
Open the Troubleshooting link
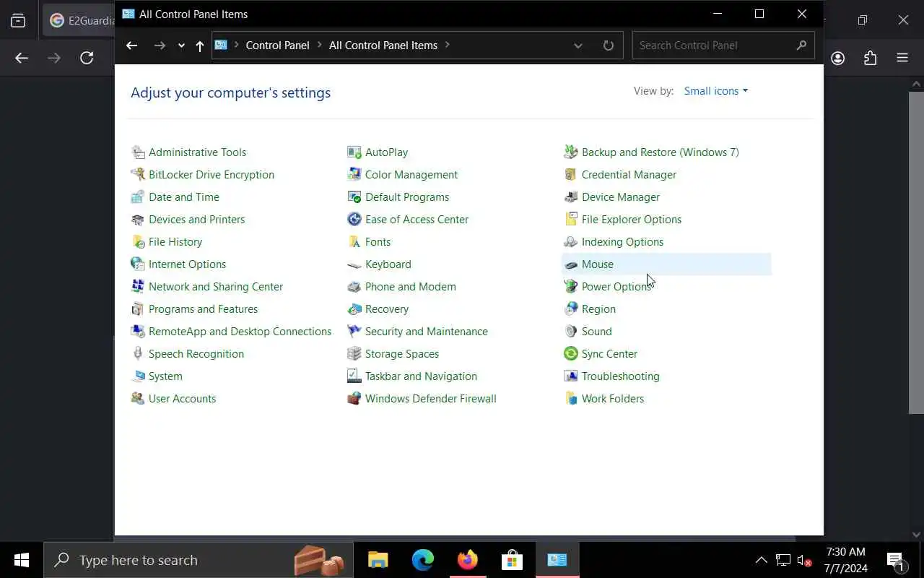pos(621,376)
